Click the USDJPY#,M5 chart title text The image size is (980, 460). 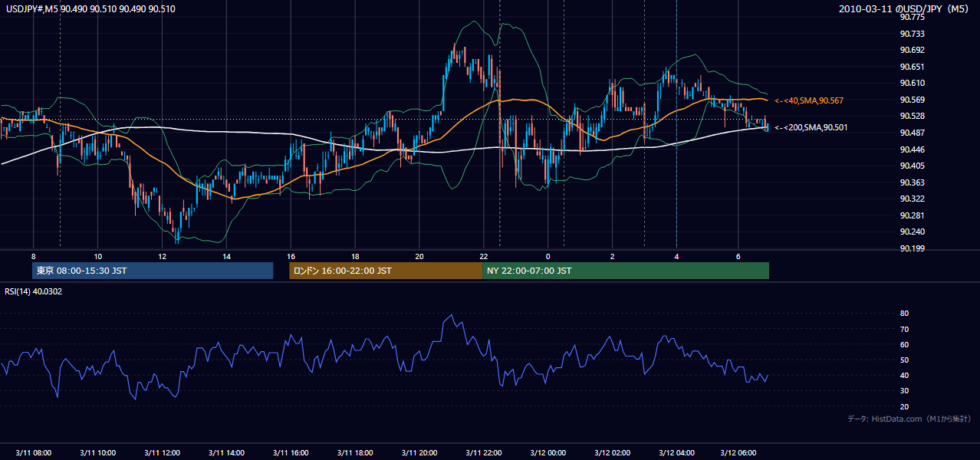pyautogui.click(x=90, y=8)
